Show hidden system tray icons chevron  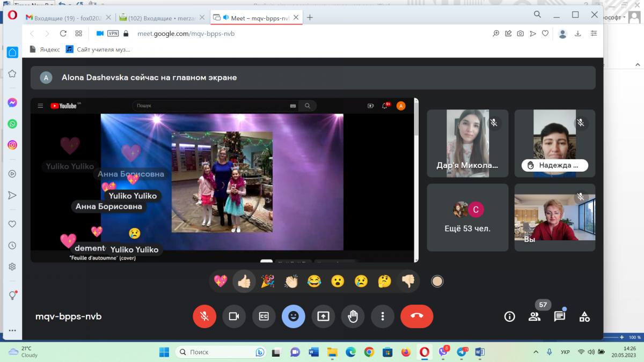pos(535,352)
